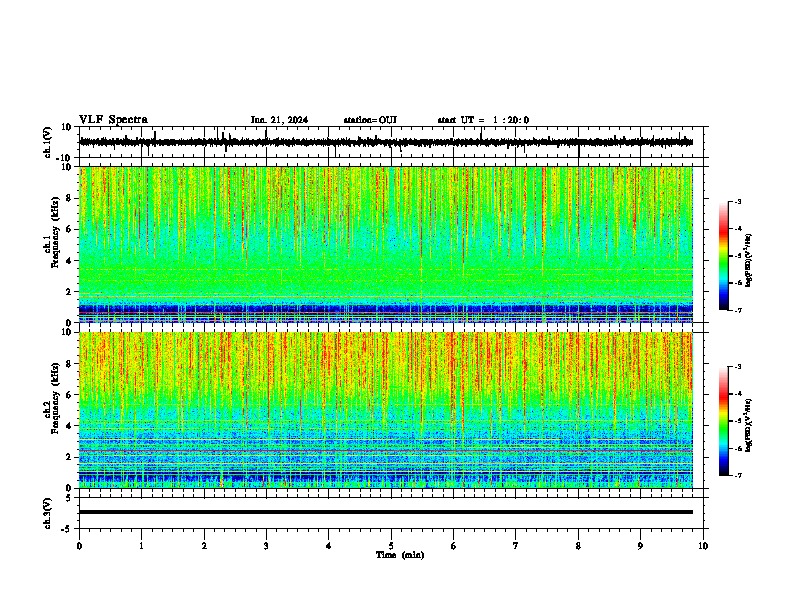The height and width of the screenshot is (612, 792).
Task: Click time axis tick label 7
Action: tap(515, 545)
